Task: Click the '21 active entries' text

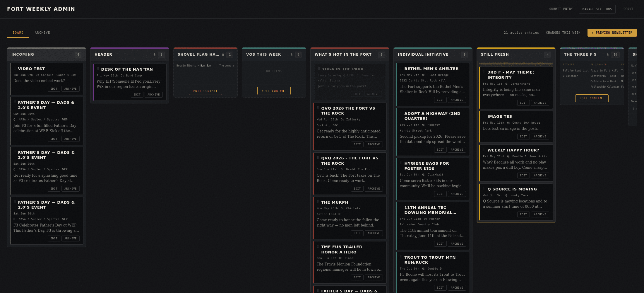Action: tap(521, 33)
